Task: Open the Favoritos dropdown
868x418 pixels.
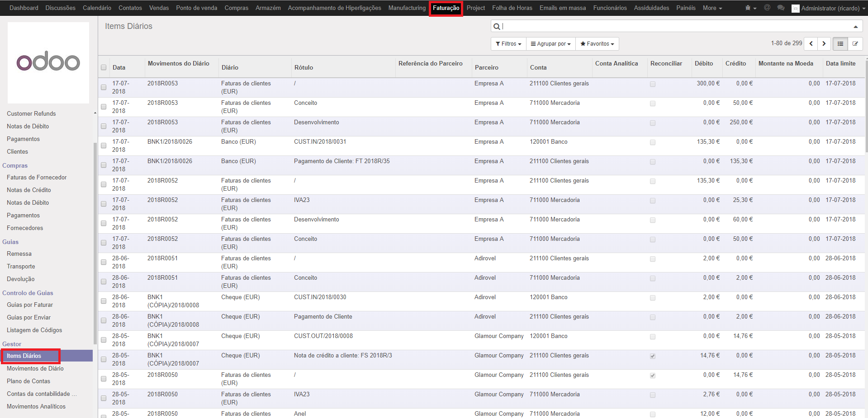Action: [x=597, y=44]
